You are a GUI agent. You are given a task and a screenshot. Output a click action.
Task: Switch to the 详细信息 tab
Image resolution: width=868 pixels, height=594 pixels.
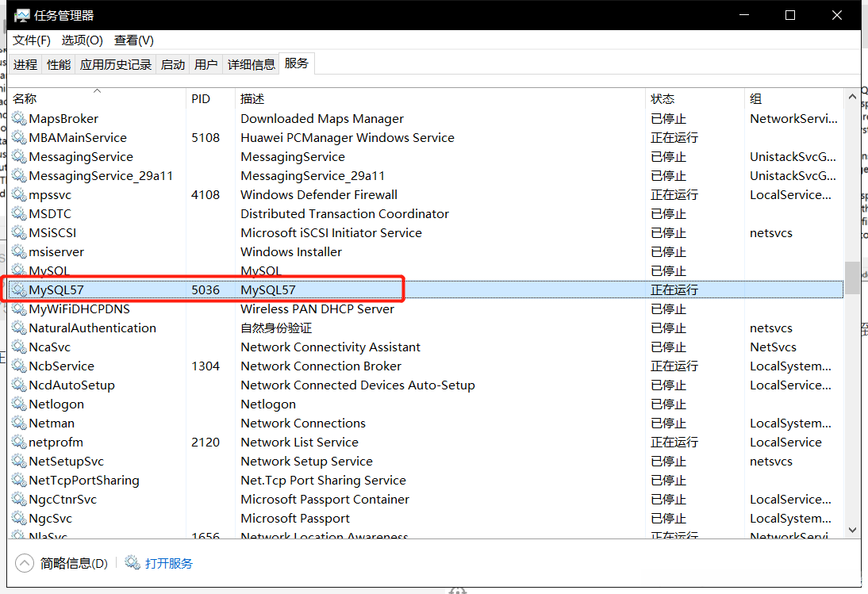point(252,65)
